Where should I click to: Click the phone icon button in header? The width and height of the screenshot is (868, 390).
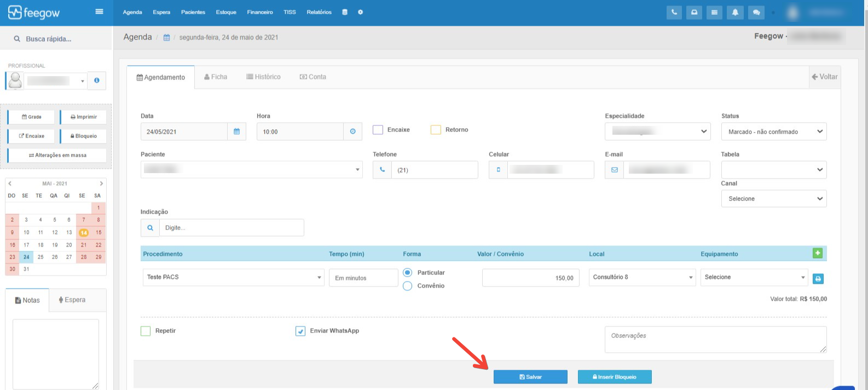(674, 12)
